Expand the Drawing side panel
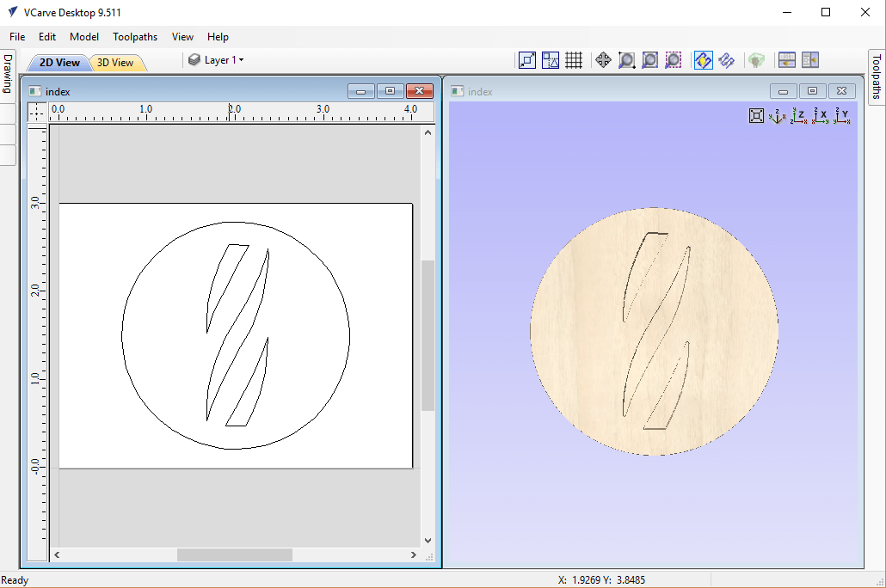Viewport: 886px width, 588px height. coord(8,74)
